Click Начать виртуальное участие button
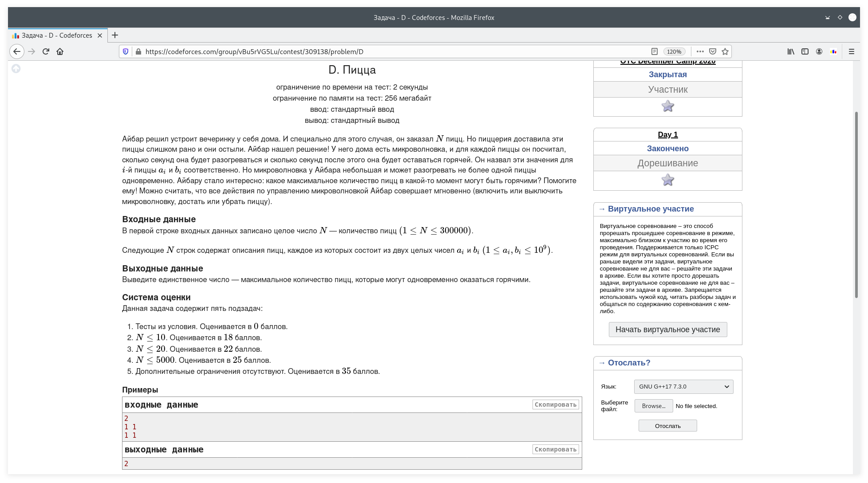This screenshot has width=868, height=483. point(667,330)
